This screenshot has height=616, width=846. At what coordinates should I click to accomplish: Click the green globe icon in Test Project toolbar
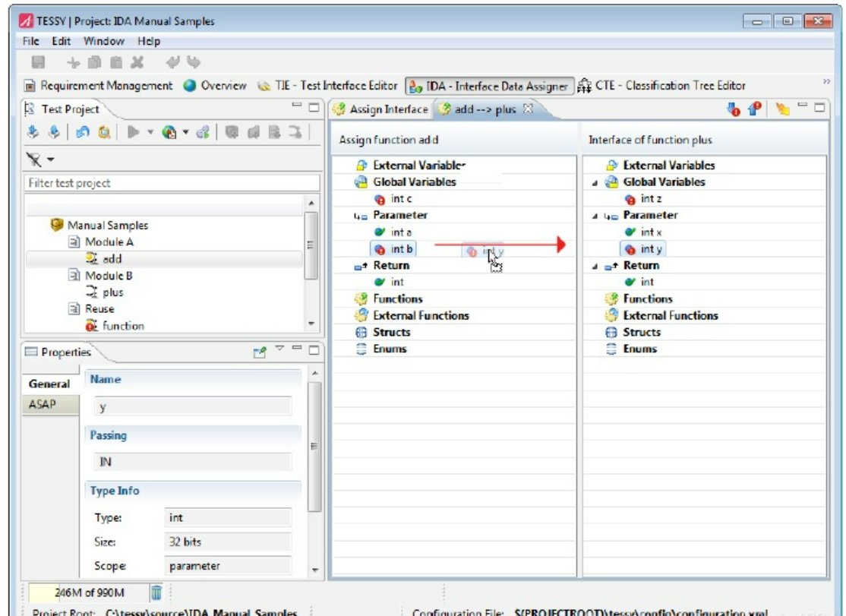pyautogui.click(x=169, y=132)
